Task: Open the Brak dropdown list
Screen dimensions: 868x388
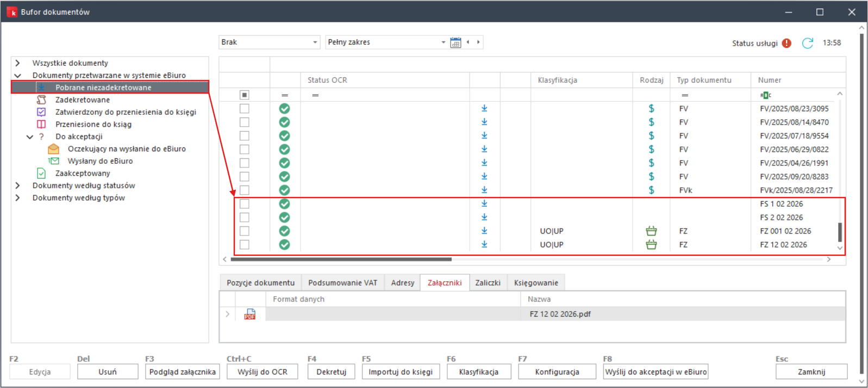Action: pos(315,42)
